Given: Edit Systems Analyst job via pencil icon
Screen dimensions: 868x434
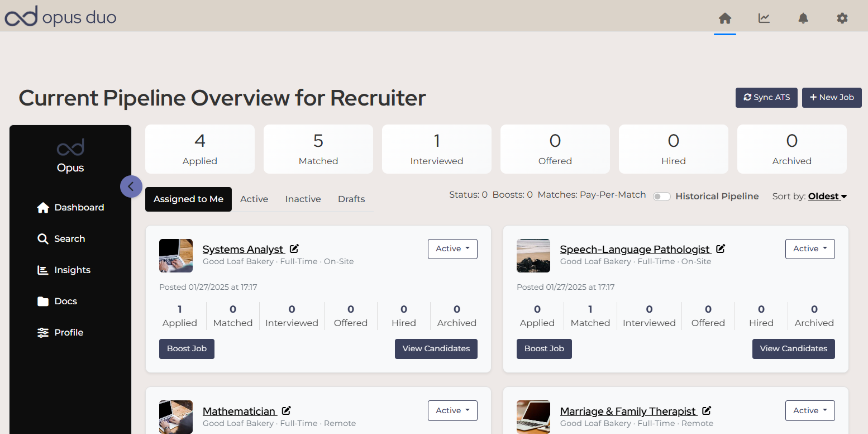Looking at the screenshot, I should click(294, 249).
